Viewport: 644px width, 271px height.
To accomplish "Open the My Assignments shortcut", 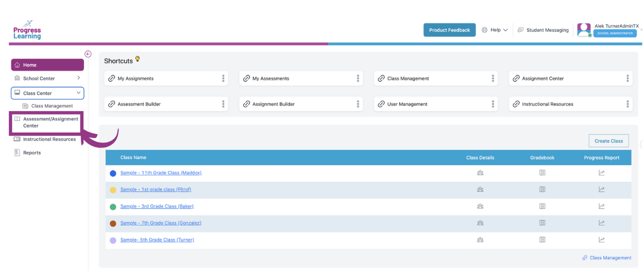I will (x=166, y=78).
